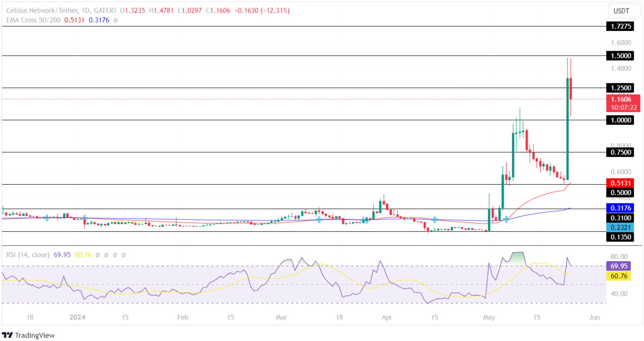Click the blue 0.3176 price axis label

pos(620,208)
